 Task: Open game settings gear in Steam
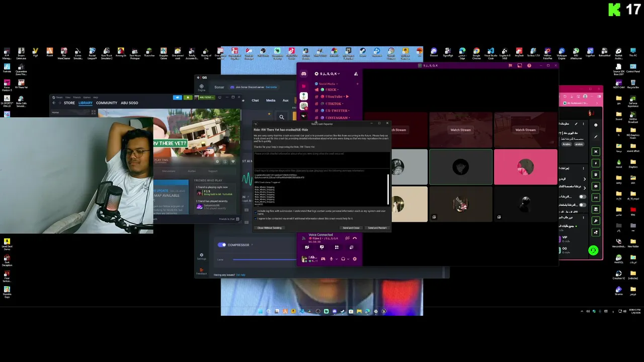tap(217, 161)
